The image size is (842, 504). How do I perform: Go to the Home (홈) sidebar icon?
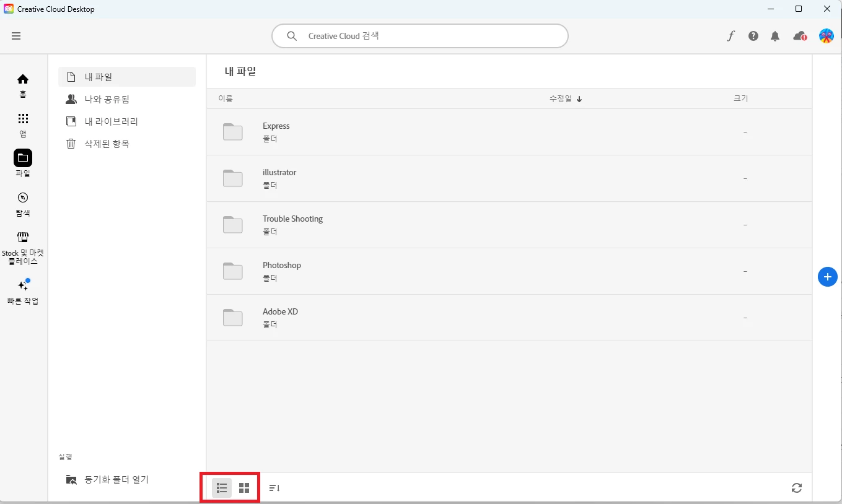coord(23,79)
